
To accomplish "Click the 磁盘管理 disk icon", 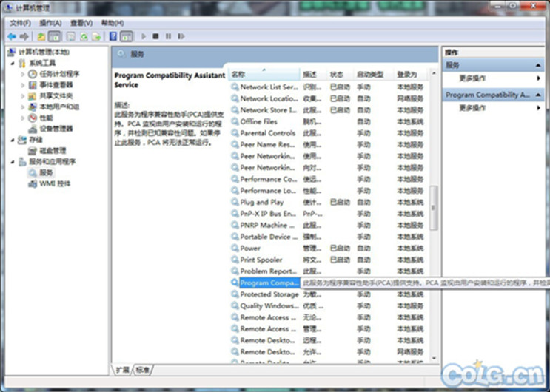I will (33, 151).
